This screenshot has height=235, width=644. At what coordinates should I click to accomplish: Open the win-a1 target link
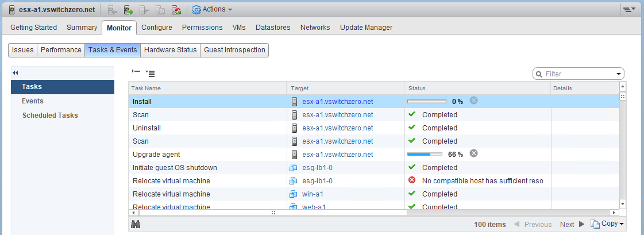click(x=313, y=194)
